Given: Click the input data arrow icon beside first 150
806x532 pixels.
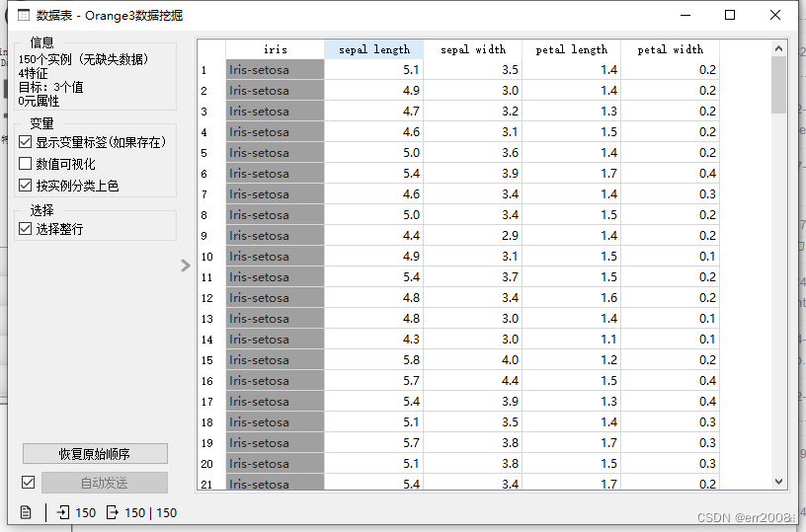Looking at the screenshot, I should [x=62, y=512].
